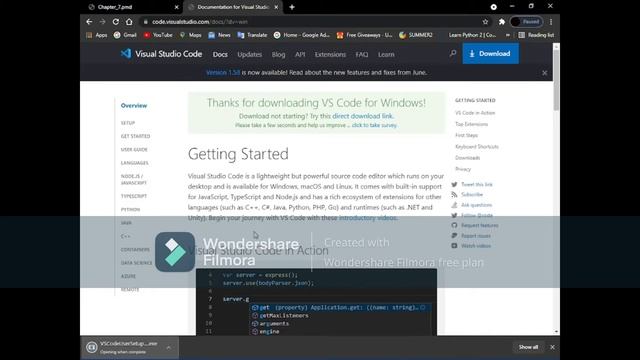Jump to Privacy section
The width and height of the screenshot is (640, 360).
point(463,169)
